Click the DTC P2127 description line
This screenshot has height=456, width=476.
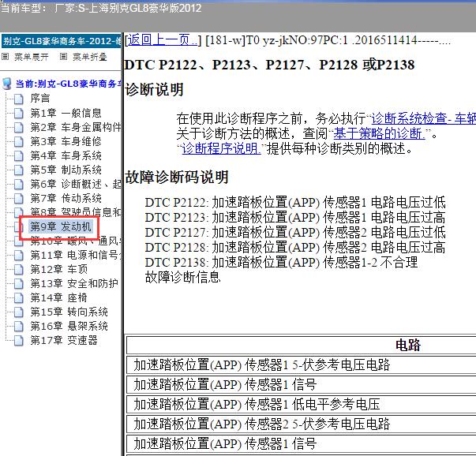coord(295,233)
